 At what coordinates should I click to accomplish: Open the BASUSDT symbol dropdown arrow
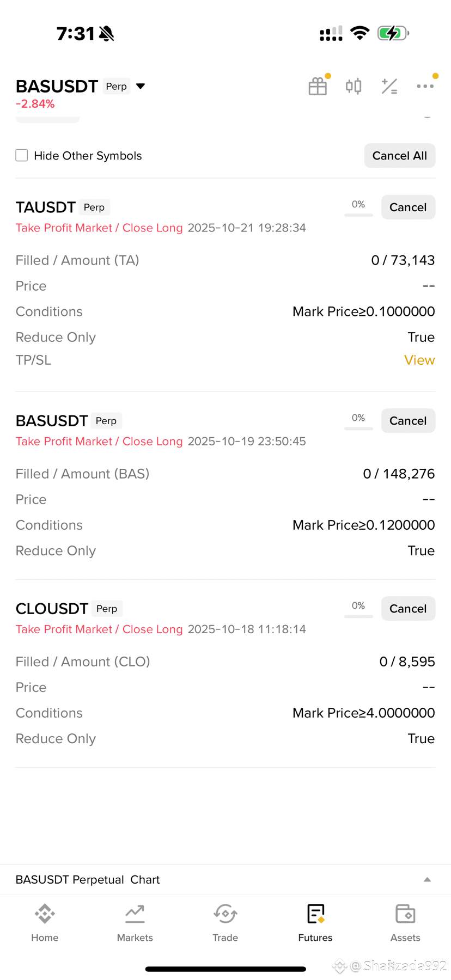(x=141, y=86)
